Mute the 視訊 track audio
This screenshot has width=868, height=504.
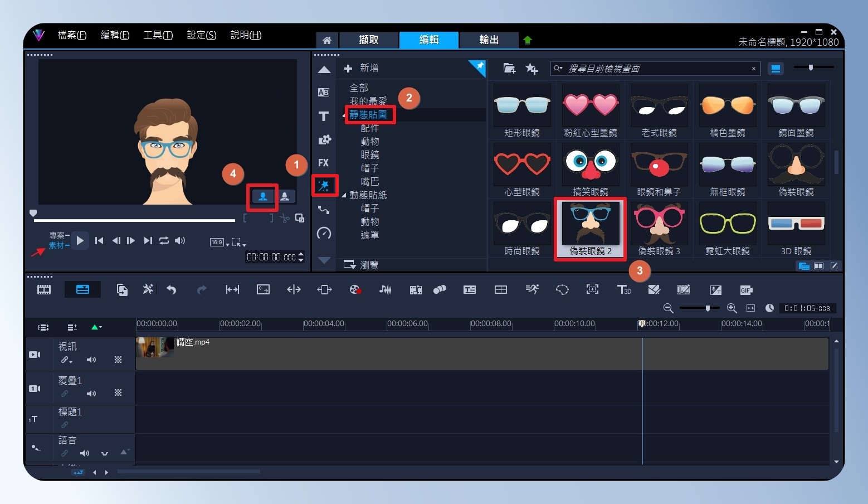click(x=91, y=360)
